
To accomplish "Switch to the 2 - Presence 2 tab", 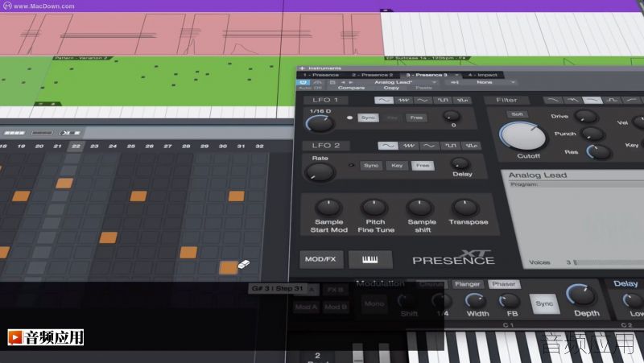I will 373,75.
